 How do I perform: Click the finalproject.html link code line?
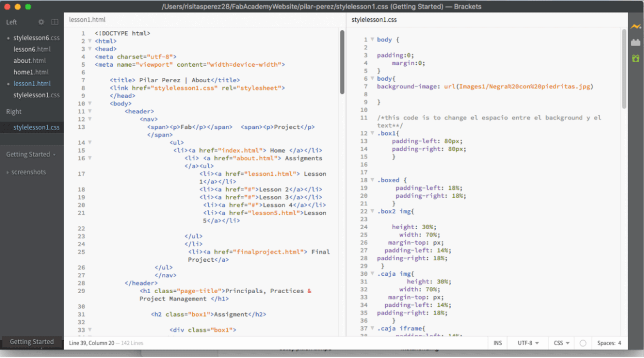coord(259,256)
